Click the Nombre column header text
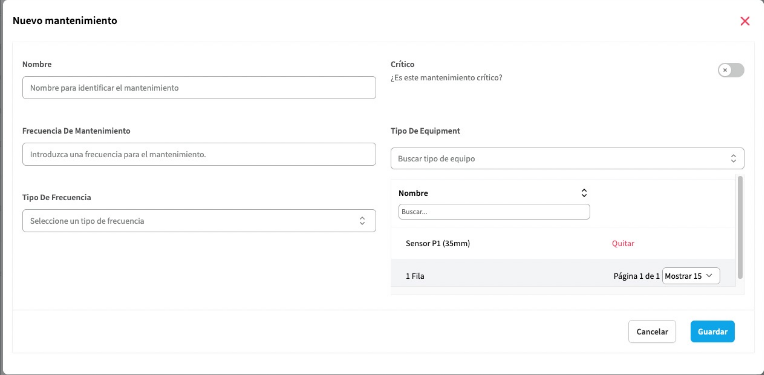 pyautogui.click(x=413, y=193)
